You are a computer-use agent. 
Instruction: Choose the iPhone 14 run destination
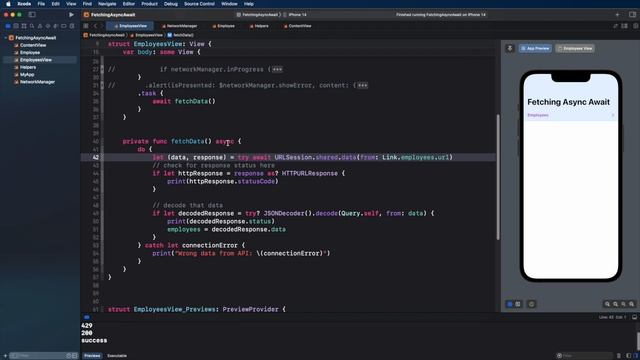296,15
